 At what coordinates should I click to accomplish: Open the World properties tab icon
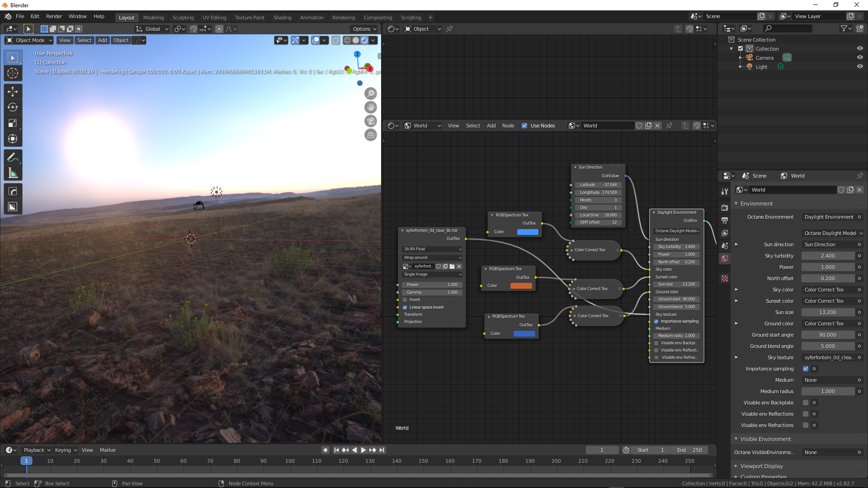[725, 258]
